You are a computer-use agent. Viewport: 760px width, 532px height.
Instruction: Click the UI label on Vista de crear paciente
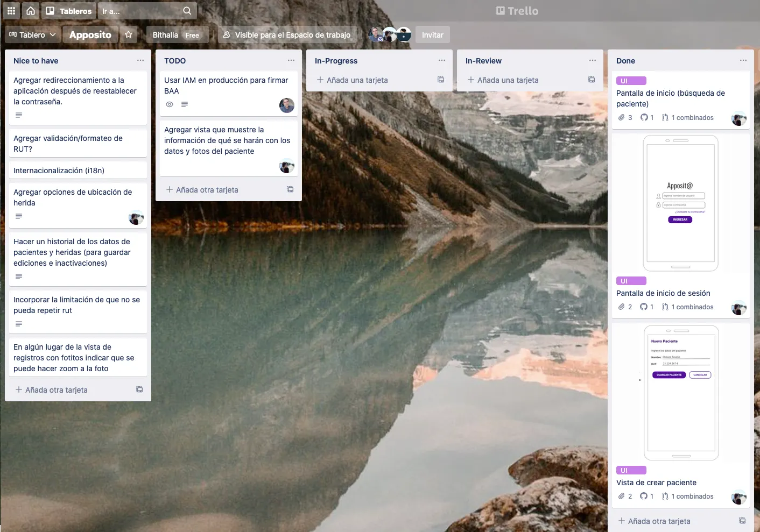[x=631, y=470]
